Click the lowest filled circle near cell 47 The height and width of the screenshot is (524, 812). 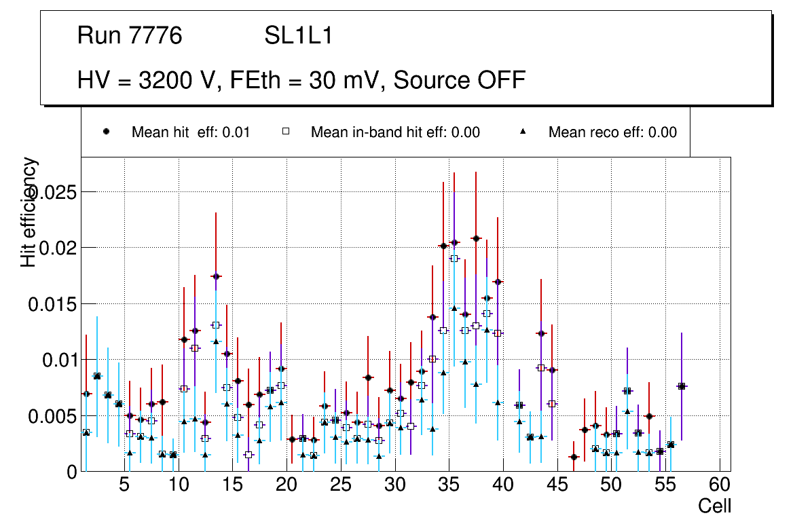574,457
